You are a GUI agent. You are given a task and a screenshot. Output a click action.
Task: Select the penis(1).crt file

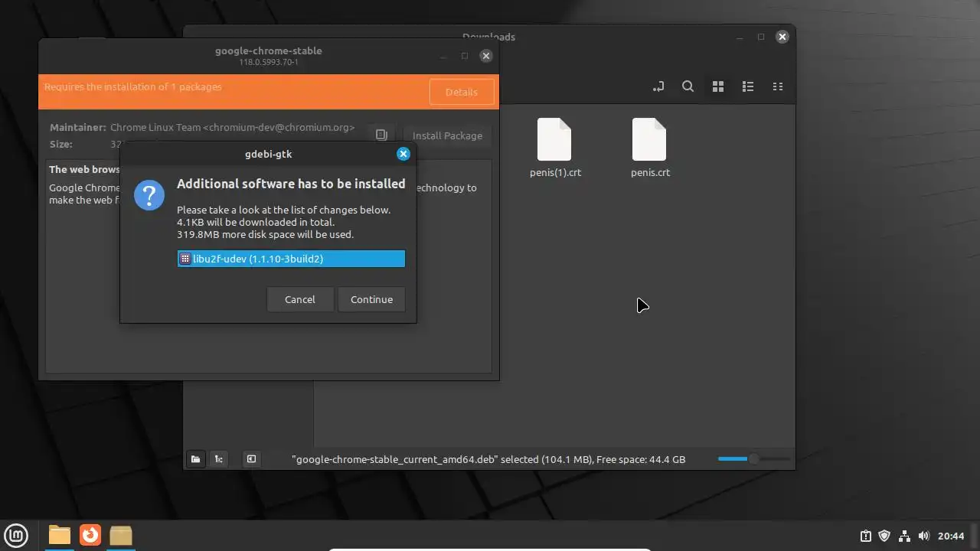coord(555,148)
